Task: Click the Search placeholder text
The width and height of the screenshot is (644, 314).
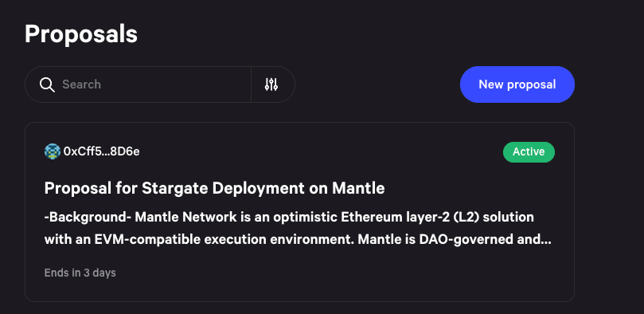Action: tap(81, 84)
